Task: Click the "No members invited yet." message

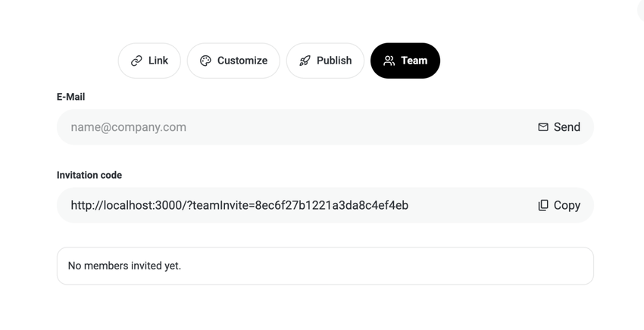Action: (124, 266)
